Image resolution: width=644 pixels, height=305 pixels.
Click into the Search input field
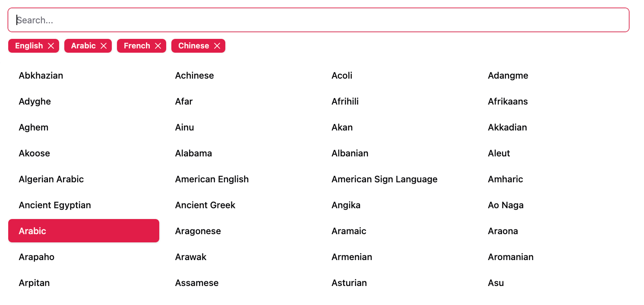tap(319, 20)
